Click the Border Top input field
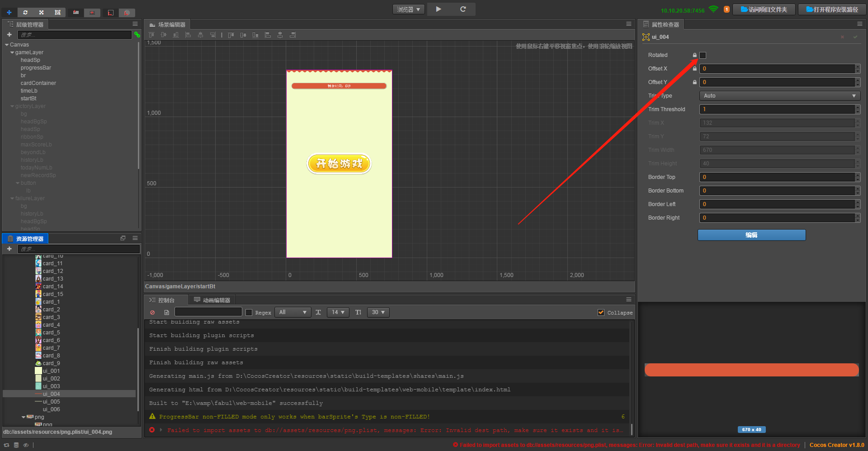868x451 pixels. (777, 177)
